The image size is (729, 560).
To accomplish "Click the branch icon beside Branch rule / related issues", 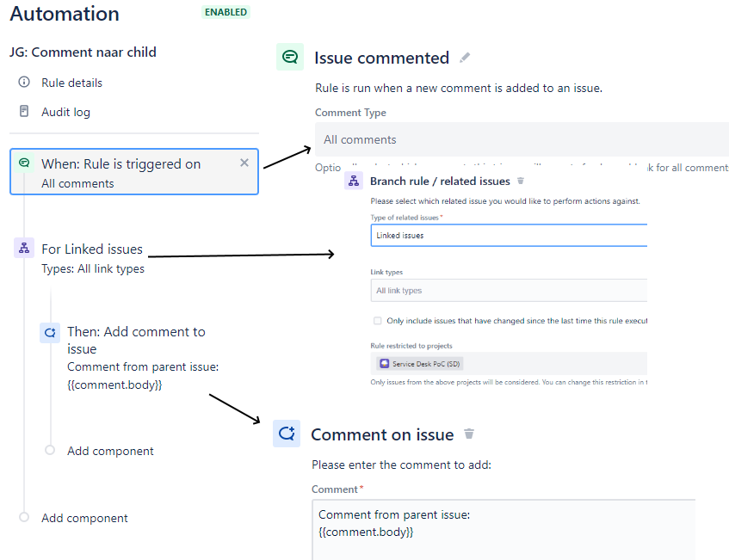I will point(354,181).
